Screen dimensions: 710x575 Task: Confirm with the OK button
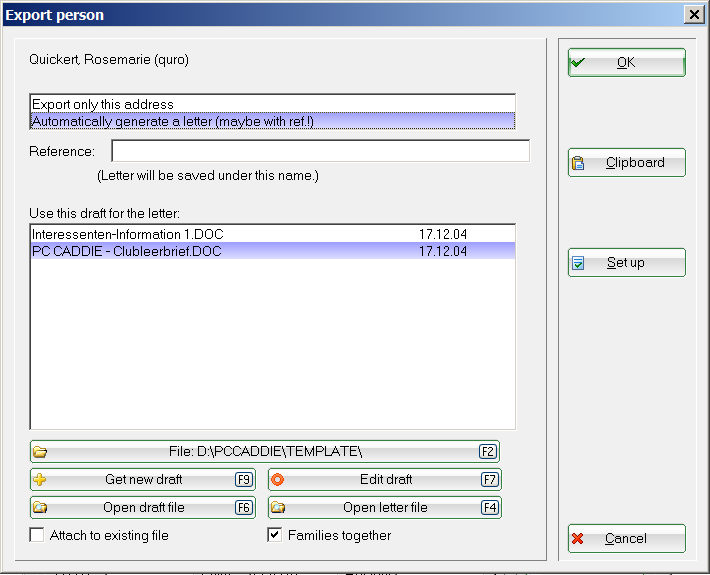[627, 62]
